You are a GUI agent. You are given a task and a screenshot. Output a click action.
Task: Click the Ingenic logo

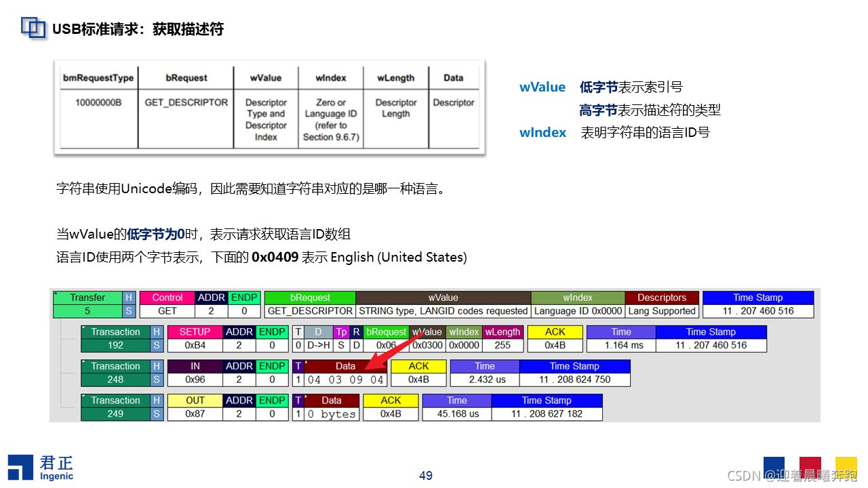(x=41, y=468)
